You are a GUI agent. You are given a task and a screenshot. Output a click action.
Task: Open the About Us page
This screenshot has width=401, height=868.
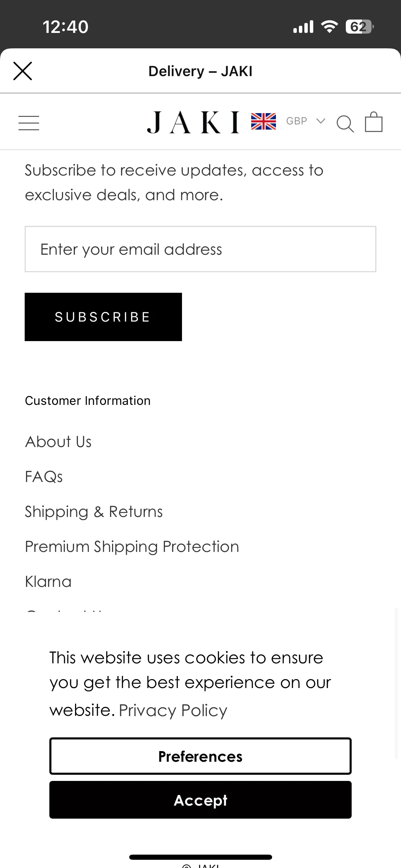[x=58, y=442]
